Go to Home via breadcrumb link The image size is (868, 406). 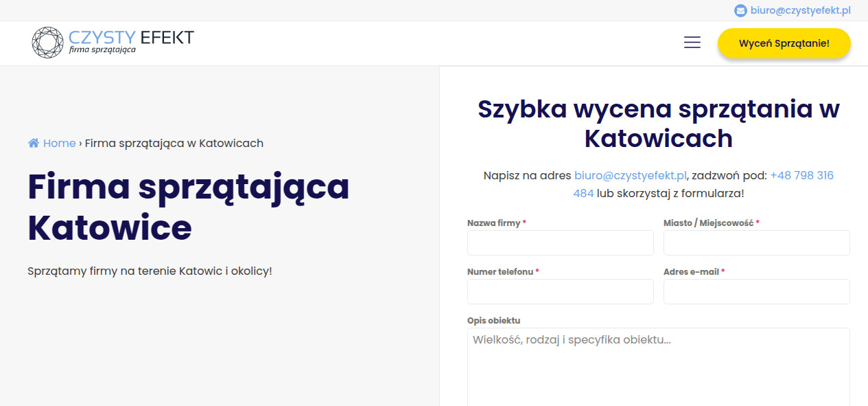(x=59, y=143)
